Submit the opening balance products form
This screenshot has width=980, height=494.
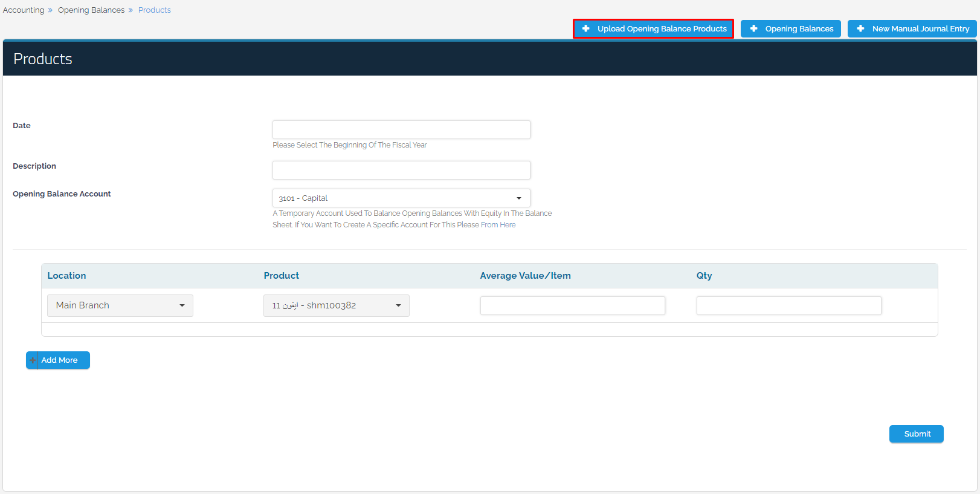coord(917,434)
